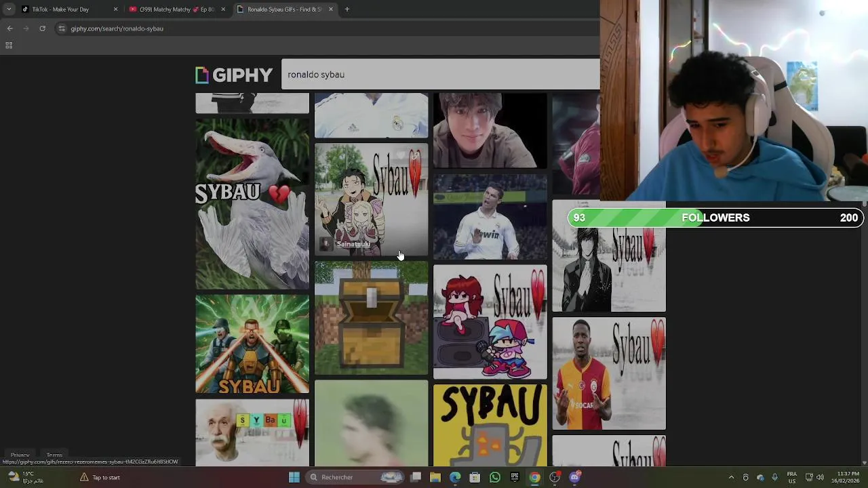868x488 pixels.
Task: Open the app left of Discord in the taskbar
Action: [555, 477]
